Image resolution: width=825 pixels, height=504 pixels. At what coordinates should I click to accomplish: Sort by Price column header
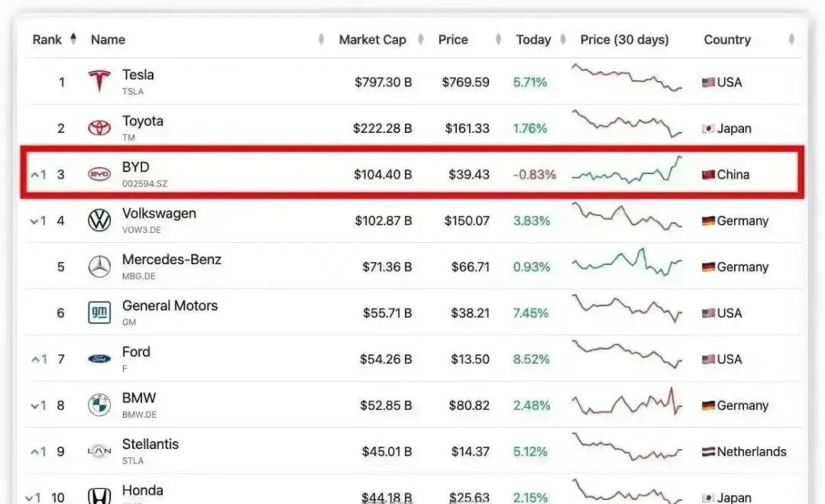coord(453,40)
